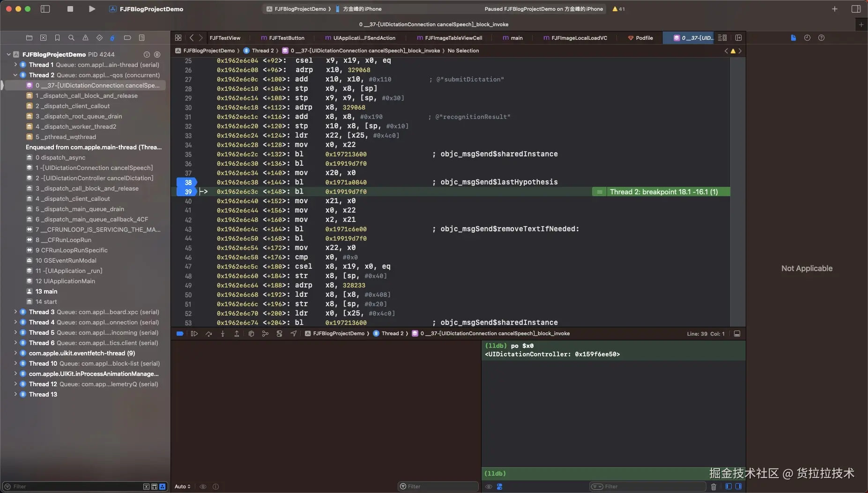Open the Issue navigator warning icon
Screen dimensions: 868x493
(x=85, y=38)
